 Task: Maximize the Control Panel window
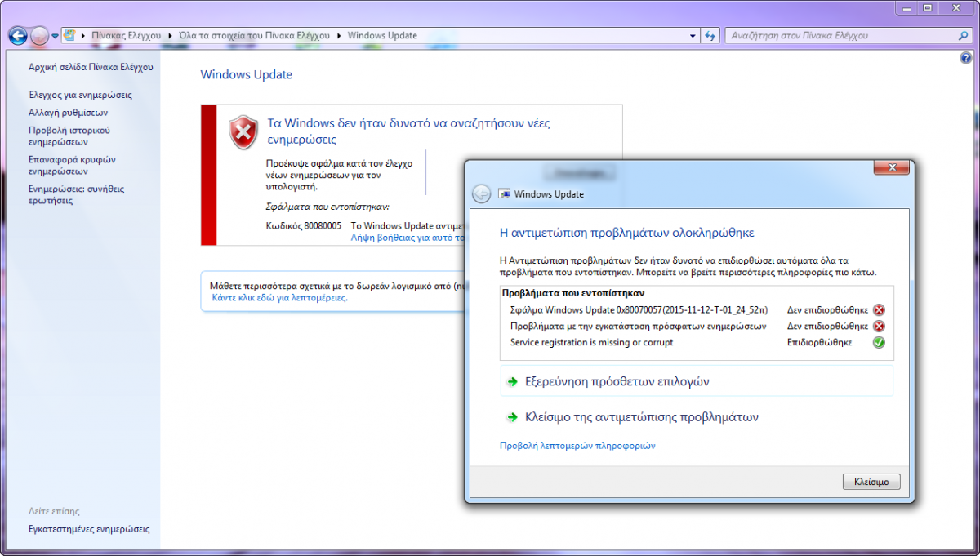[928, 8]
